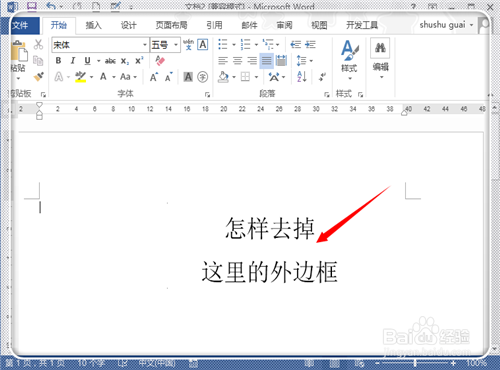
Task: Toggle superscript x² formatting
Action: (x=139, y=61)
